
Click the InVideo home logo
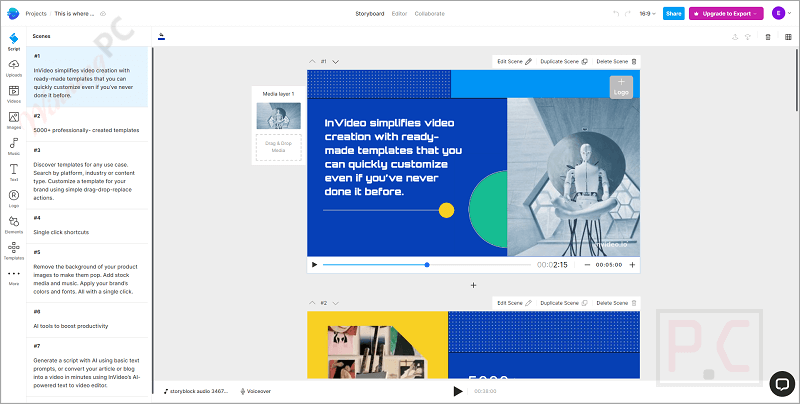coord(13,13)
